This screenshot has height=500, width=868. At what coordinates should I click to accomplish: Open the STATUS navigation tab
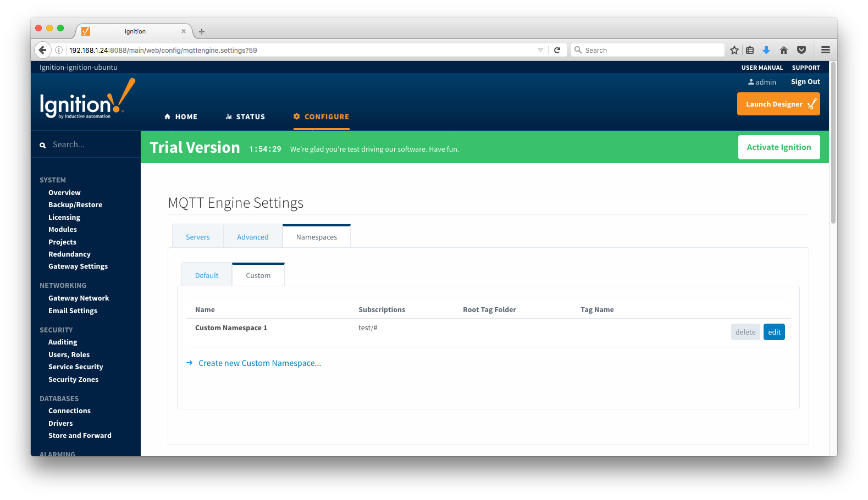point(245,116)
